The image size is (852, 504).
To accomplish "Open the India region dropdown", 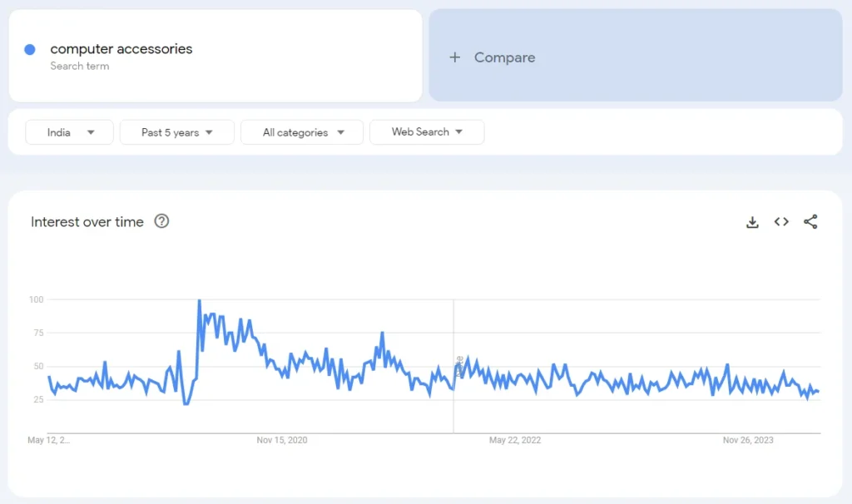I will (x=69, y=132).
